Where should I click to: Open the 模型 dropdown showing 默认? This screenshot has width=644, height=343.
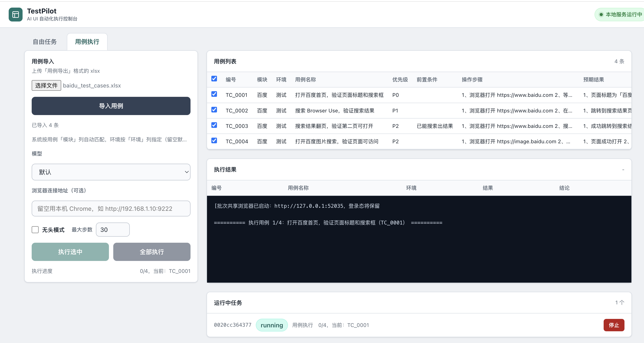click(x=111, y=172)
